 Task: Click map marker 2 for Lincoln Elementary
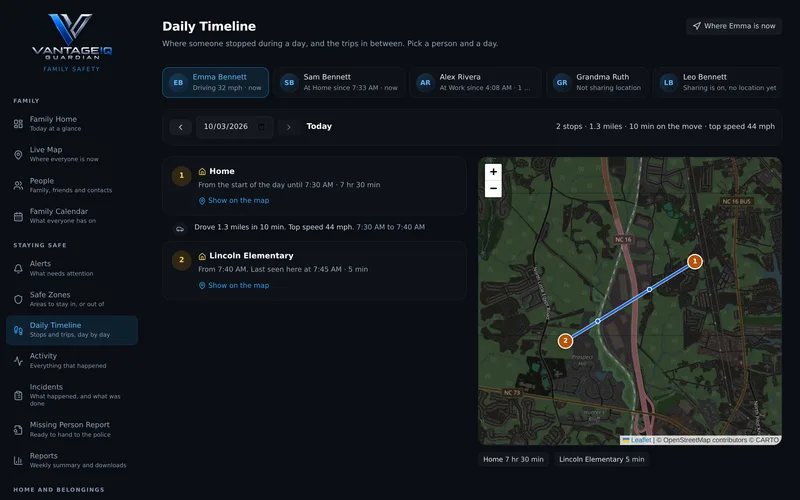[565, 341]
